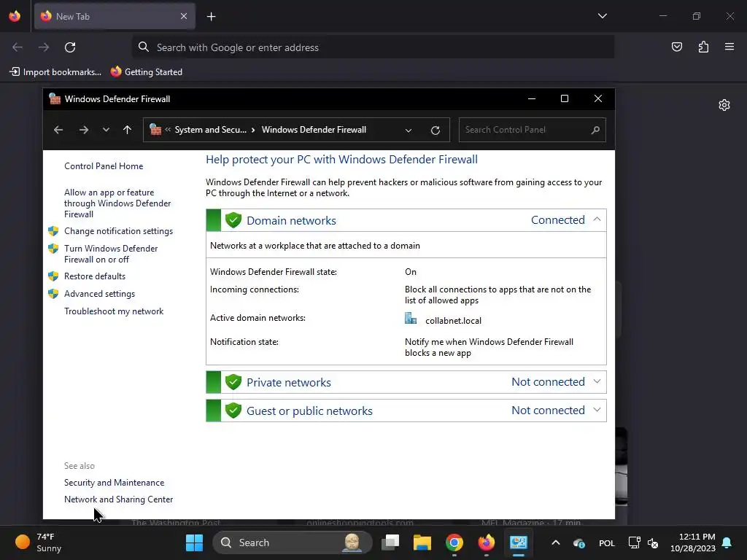747x560 pixels.
Task: Click Guest or public networks heading
Action: [309, 411]
